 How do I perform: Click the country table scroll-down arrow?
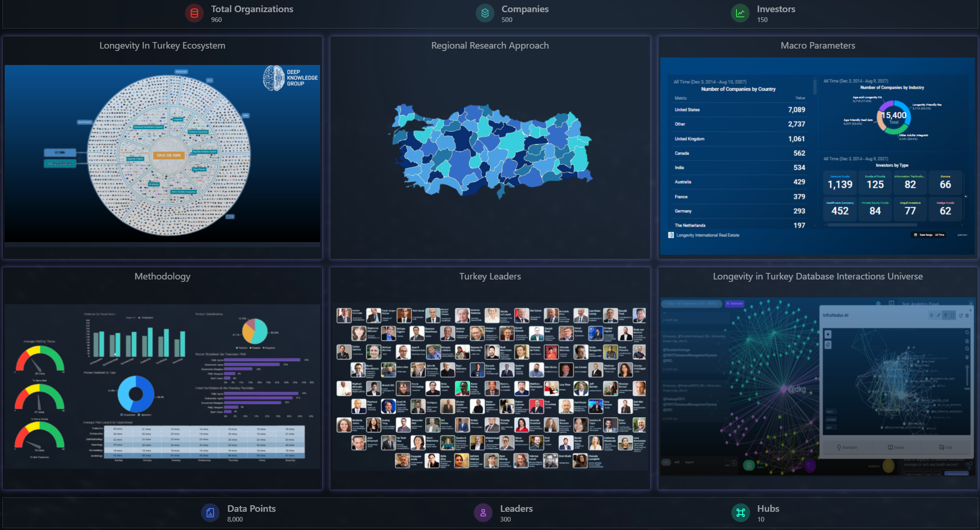[x=815, y=226]
